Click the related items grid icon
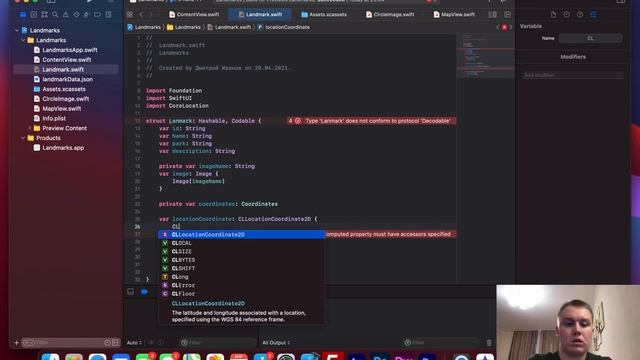 click(x=129, y=14)
